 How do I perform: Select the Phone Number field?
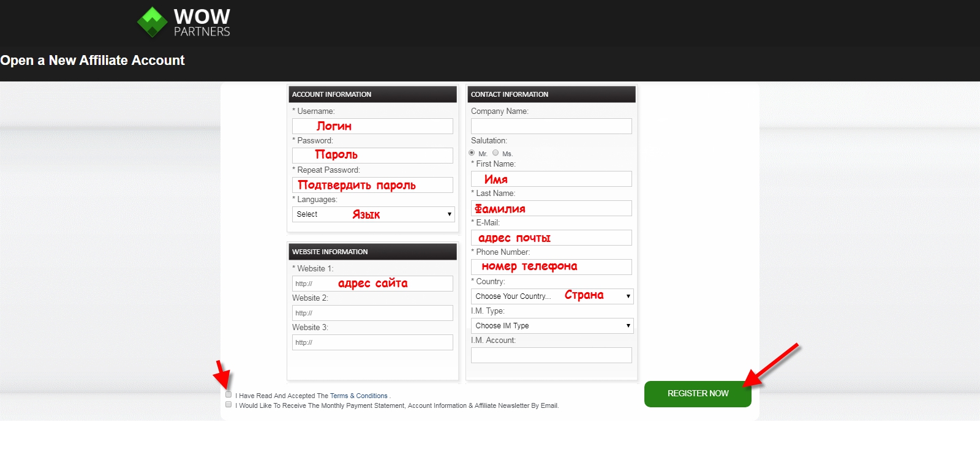551,267
